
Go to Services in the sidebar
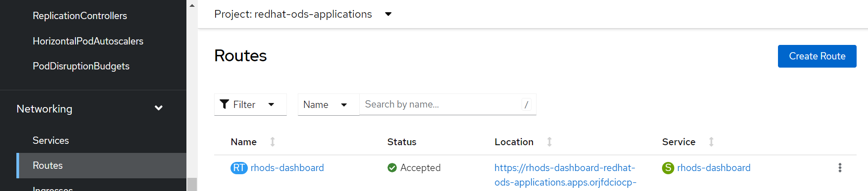pyautogui.click(x=50, y=141)
